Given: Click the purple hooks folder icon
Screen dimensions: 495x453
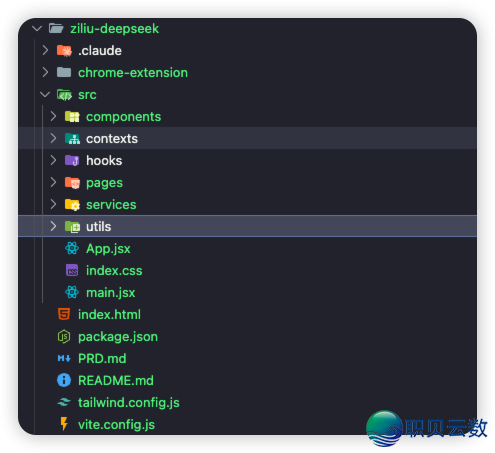Looking at the screenshot, I should pos(72,161).
